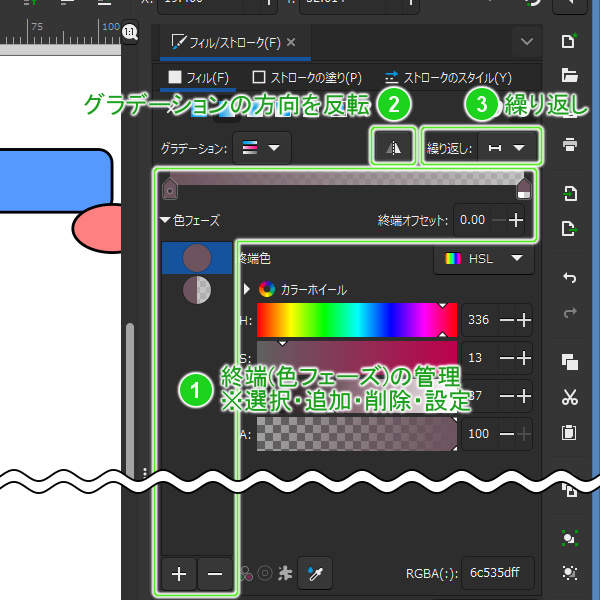This screenshot has width=600, height=600.
Task: Close the フィル/ストローク(F) dialog tab
Action: (x=291, y=42)
